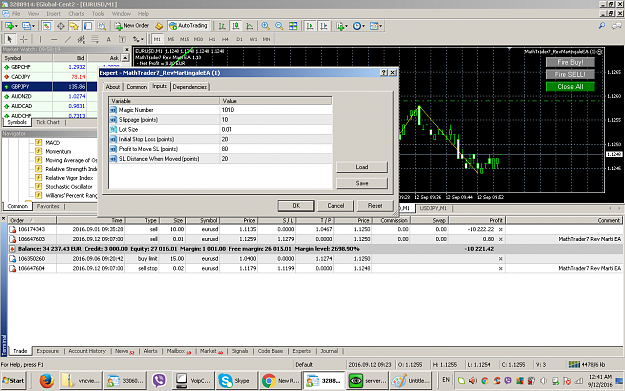
Task: Zoom in on the chart
Action: click(265, 26)
